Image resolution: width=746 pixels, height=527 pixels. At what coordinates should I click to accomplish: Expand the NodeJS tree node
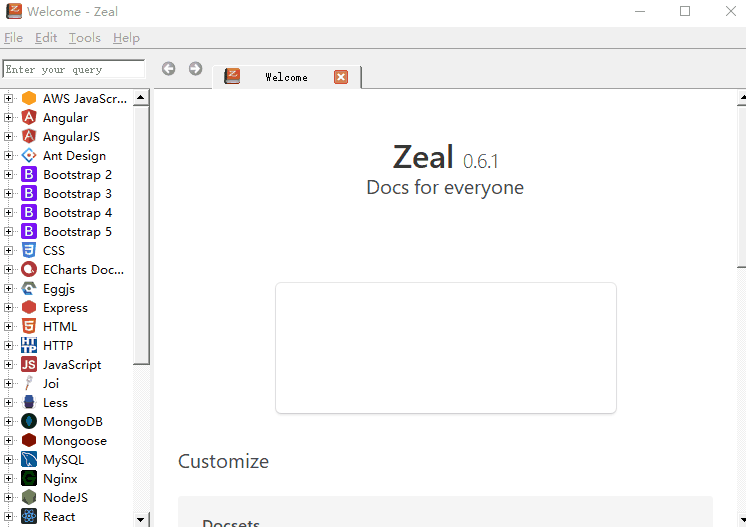tap(8, 498)
